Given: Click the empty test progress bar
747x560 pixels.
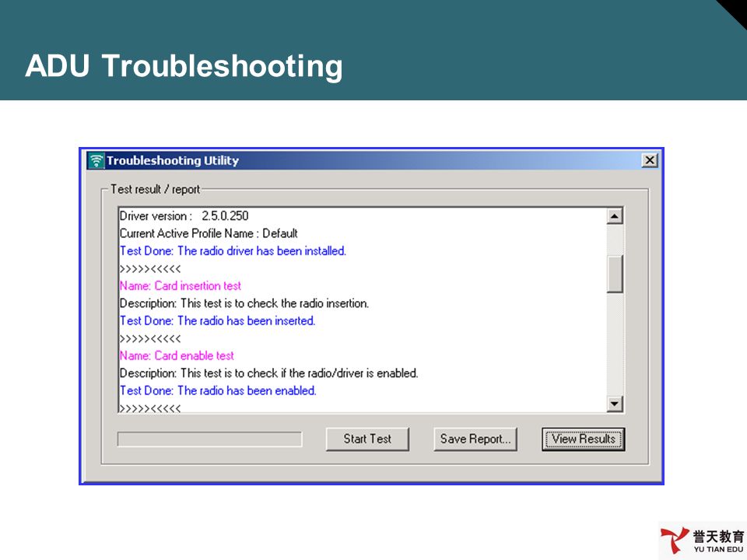Looking at the screenshot, I should [x=209, y=439].
